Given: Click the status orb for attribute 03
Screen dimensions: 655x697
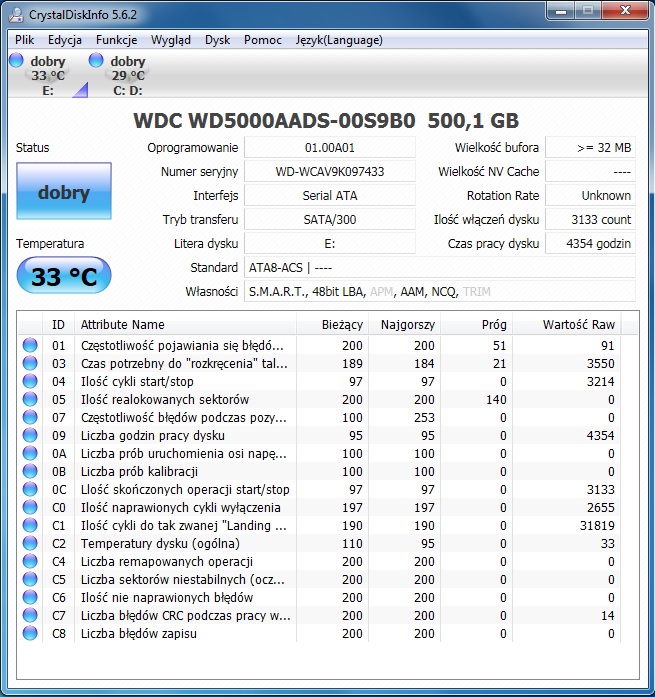Looking at the screenshot, I should pos(30,363).
